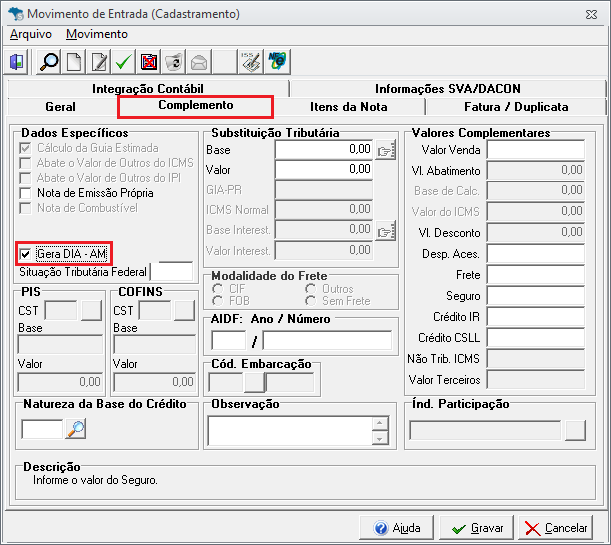Click the Desp. Aces. input field
The height and width of the screenshot is (545, 611).
pyautogui.click(x=536, y=254)
